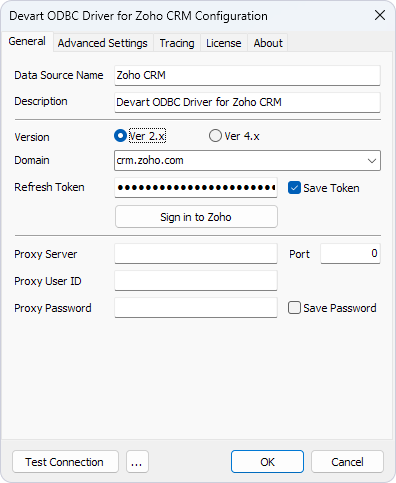Click the 'Proxy User ID' label
The height and width of the screenshot is (483, 396).
[x=48, y=281]
